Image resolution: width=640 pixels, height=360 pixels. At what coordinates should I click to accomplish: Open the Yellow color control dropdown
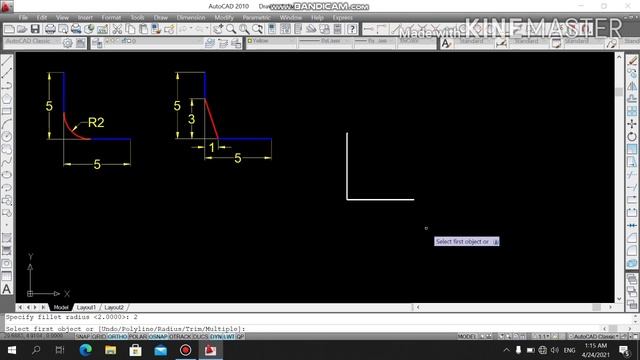pos(271,42)
